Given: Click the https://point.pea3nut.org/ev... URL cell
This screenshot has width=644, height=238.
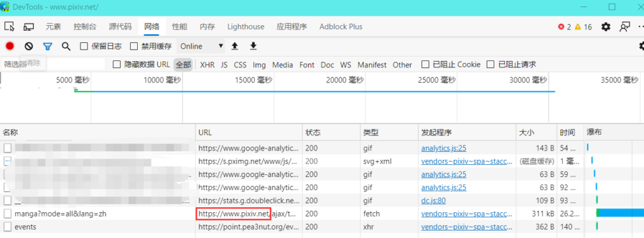Looking at the screenshot, I should coord(249,227).
